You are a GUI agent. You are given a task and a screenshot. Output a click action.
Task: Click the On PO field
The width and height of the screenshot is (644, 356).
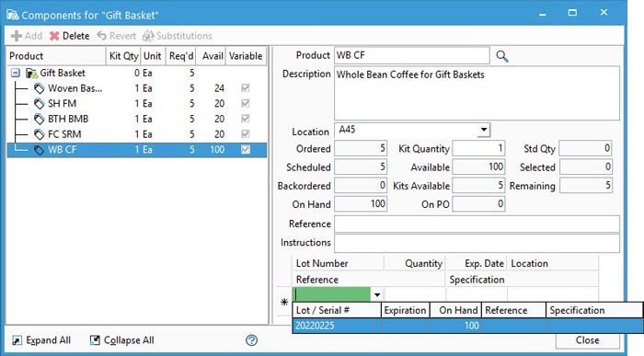click(x=478, y=204)
